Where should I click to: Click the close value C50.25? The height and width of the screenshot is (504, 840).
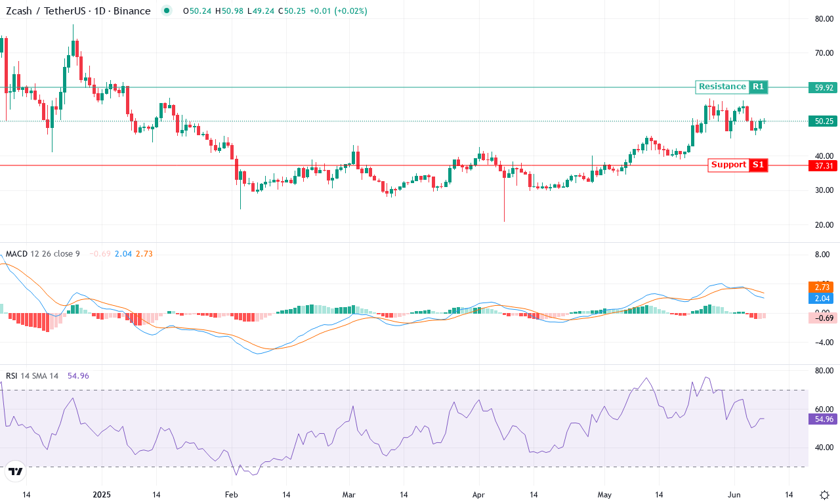292,11
